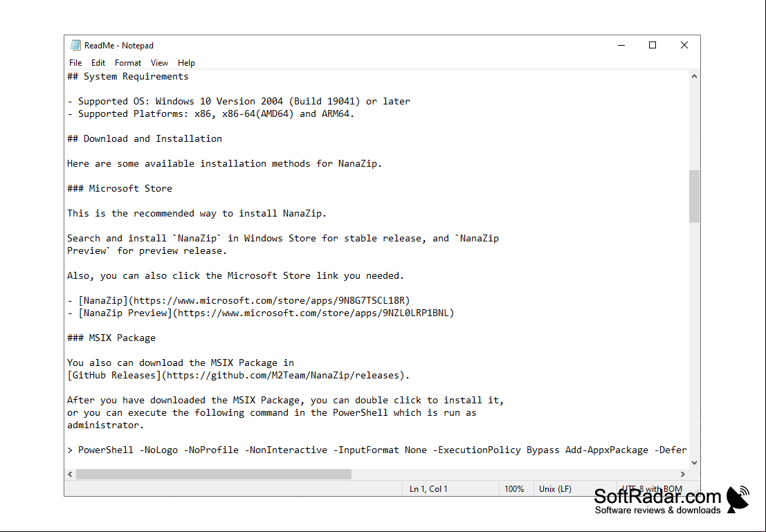This screenshot has height=532, width=766.
Task: Open the File menu
Action: click(x=75, y=63)
